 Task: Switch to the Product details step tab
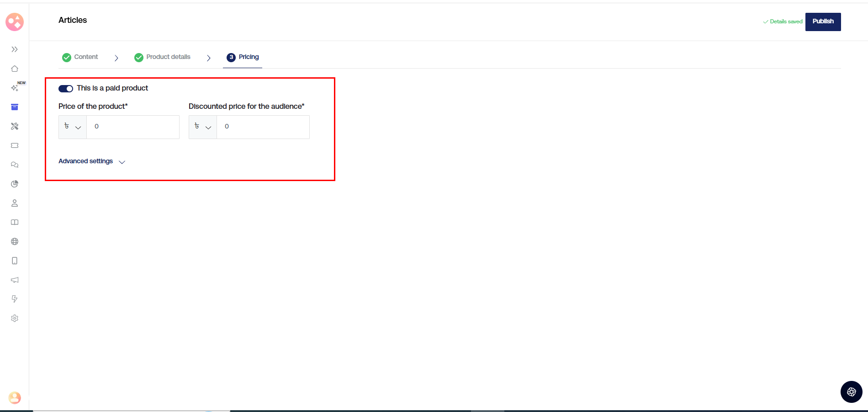(163, 57)
